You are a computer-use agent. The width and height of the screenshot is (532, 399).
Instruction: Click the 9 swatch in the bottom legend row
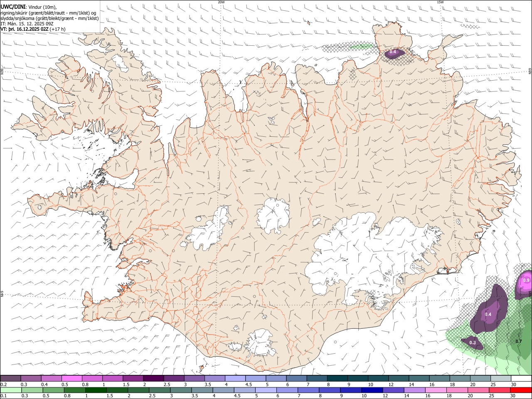coord(350,390)
